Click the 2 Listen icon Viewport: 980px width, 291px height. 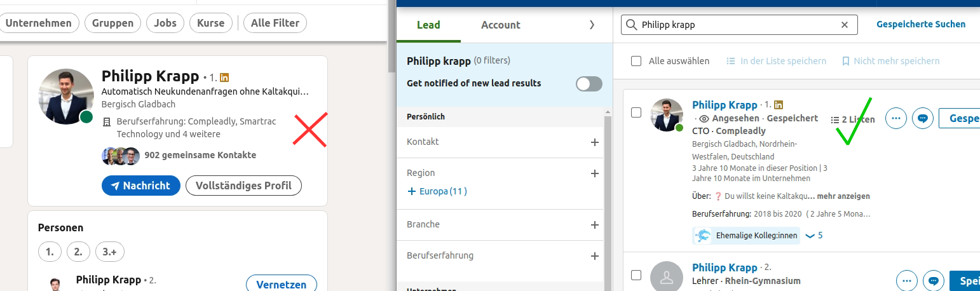(x=835, y=119)
